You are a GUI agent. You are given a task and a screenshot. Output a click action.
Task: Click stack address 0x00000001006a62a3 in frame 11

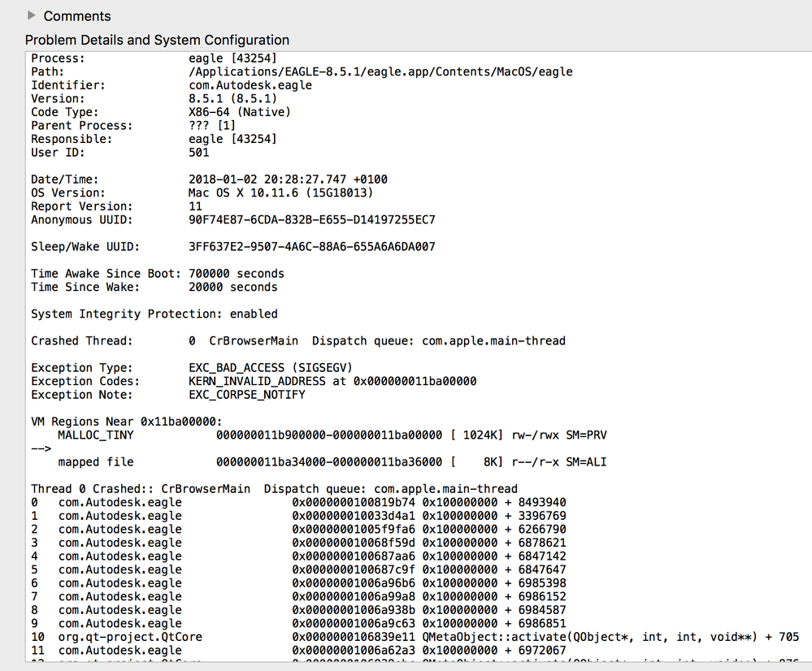click(x=354, y=651)
